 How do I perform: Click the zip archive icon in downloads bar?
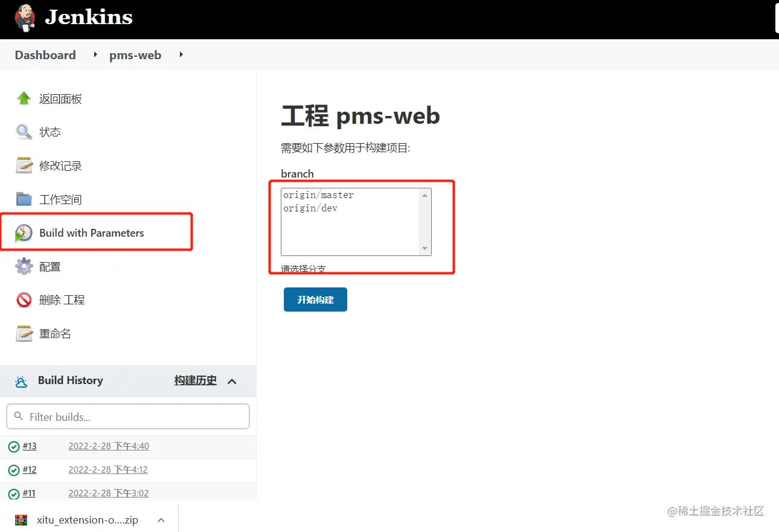pyautogui.click(x=21, y=520)
